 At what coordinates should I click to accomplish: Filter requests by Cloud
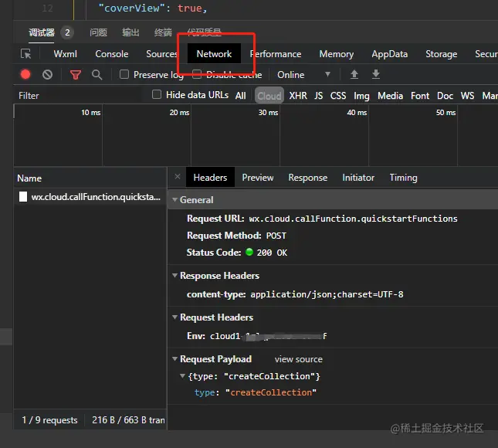(269, 96)
